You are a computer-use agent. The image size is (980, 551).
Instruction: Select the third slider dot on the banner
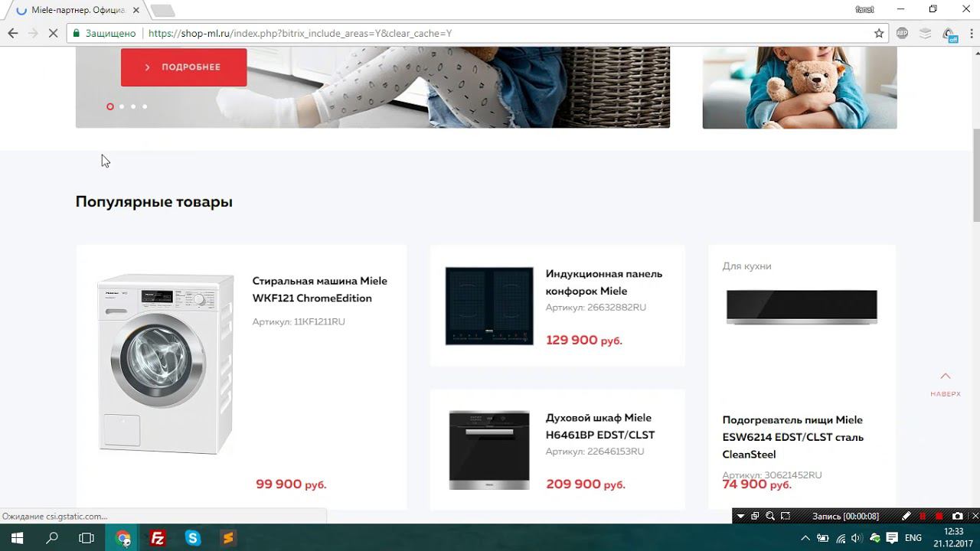(x=133, y=106)
